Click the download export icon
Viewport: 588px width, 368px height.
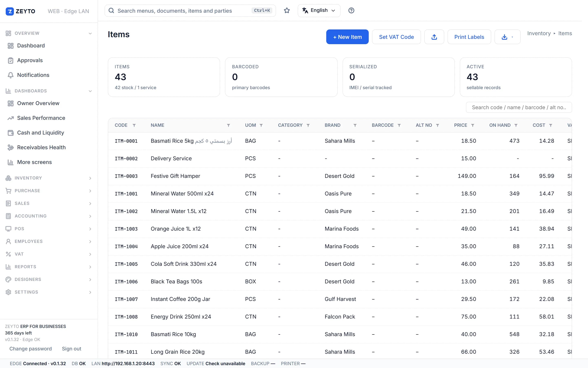[x=504, y=37]
